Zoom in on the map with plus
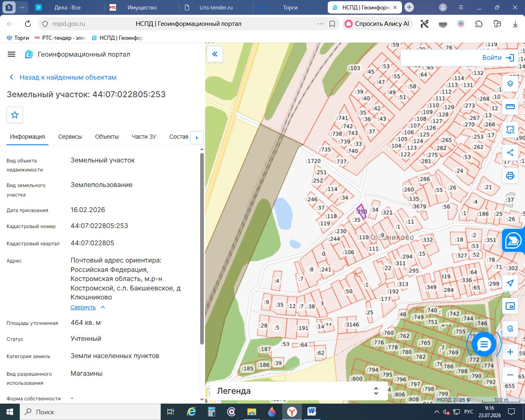Screen dimensions: 525x420 (x=510, y=352)
